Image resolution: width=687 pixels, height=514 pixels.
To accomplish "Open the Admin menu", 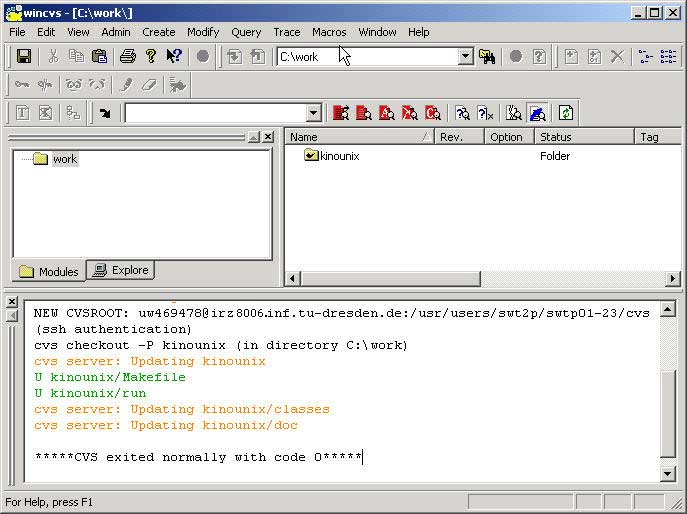I will [x=116, y=32].
